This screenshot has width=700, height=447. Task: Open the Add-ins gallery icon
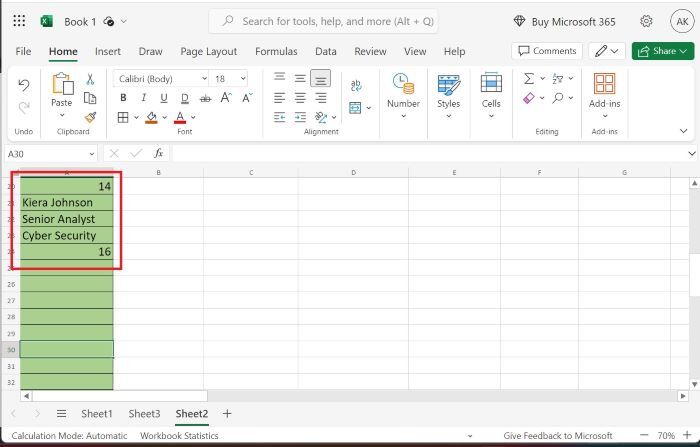tap(604, 84)
